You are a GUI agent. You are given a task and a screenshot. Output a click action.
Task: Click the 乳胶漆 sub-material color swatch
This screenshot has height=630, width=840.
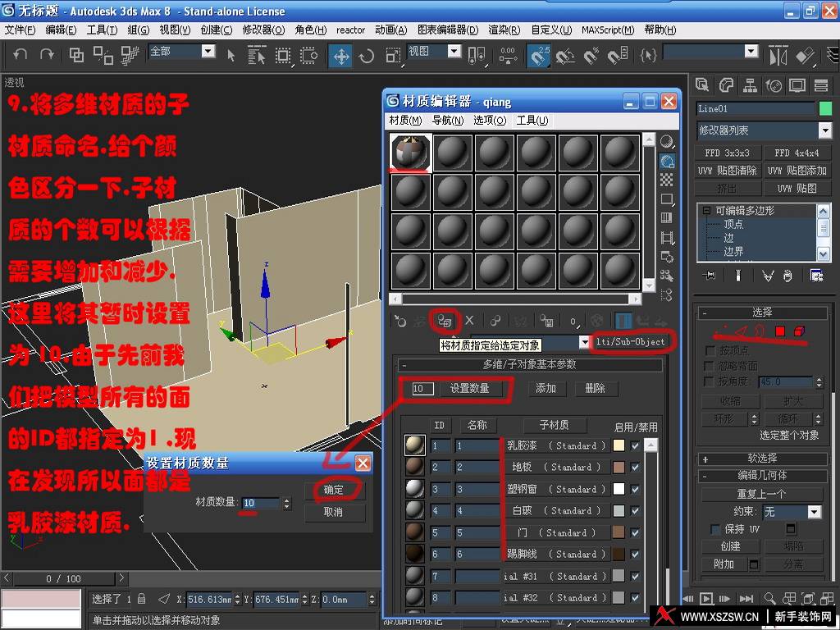click(619, 445)
